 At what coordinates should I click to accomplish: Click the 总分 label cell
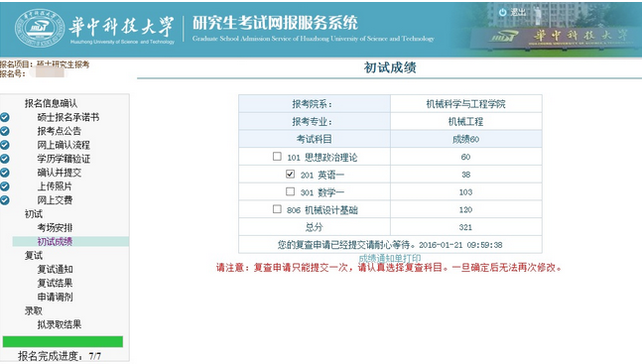315,227
